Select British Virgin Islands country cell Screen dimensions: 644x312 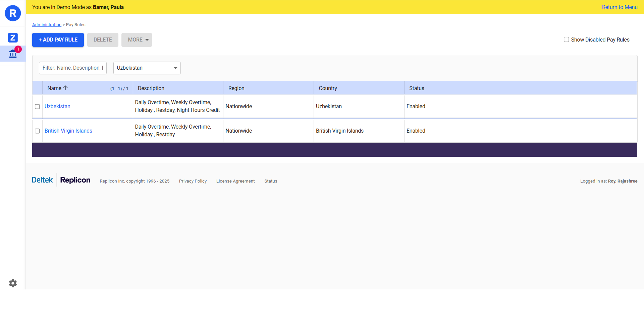coord(340,131)
